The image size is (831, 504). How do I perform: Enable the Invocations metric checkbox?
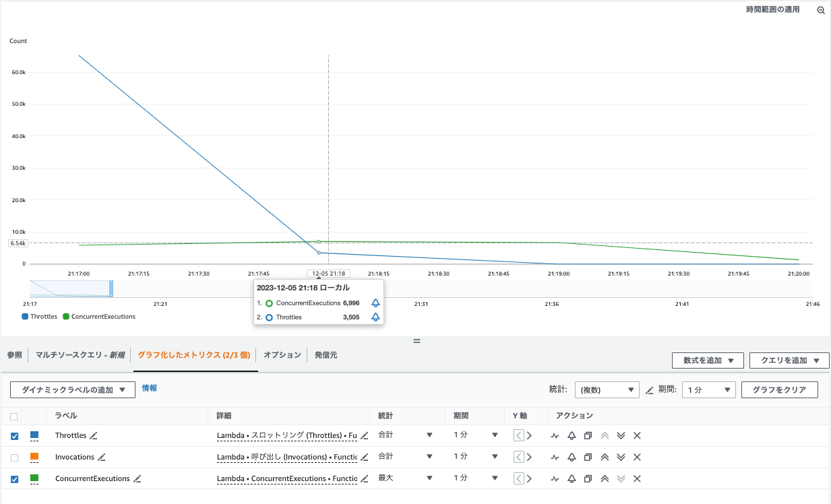tap(14, 457)
